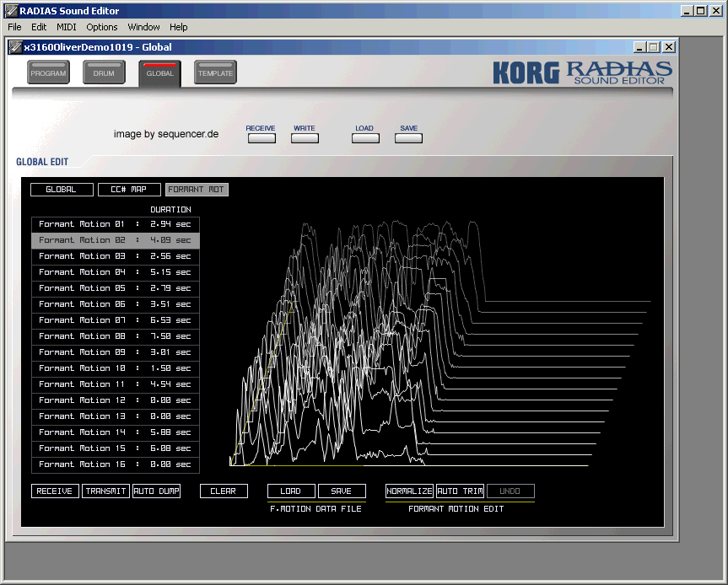Open the MIDI menu
This screenshot has width=728, height=585.
(x=67, y=27)
